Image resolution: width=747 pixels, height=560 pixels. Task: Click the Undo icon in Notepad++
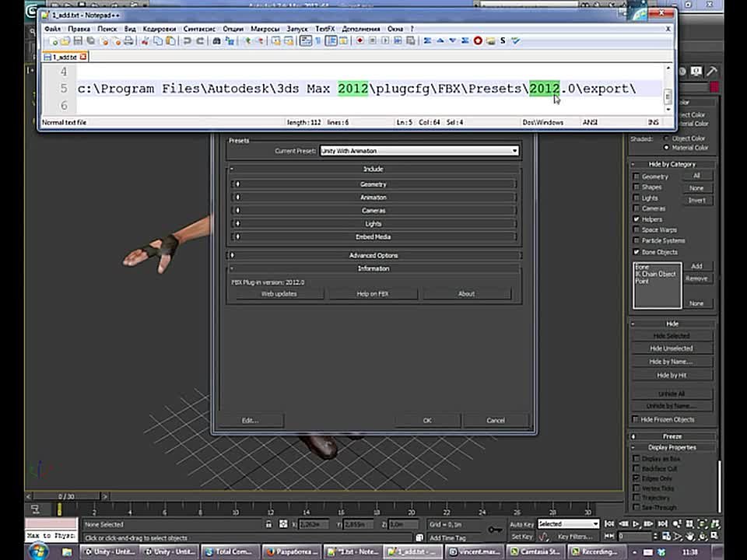point(188,41)
